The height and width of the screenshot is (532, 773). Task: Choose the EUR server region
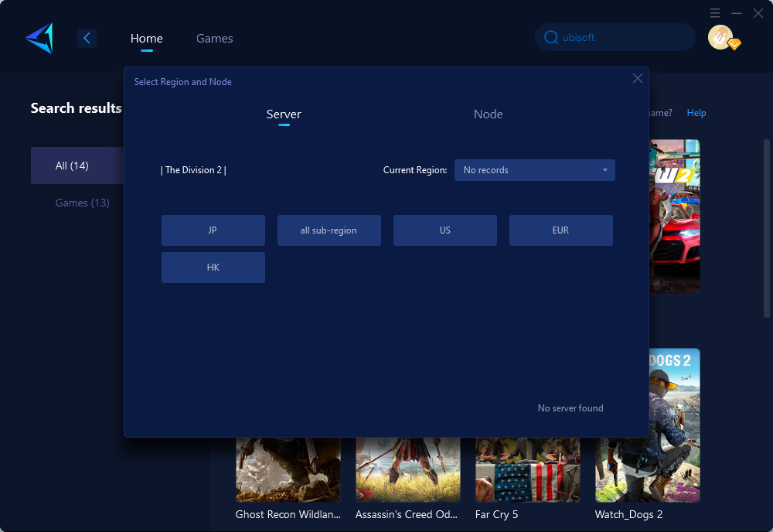[560, 230]
